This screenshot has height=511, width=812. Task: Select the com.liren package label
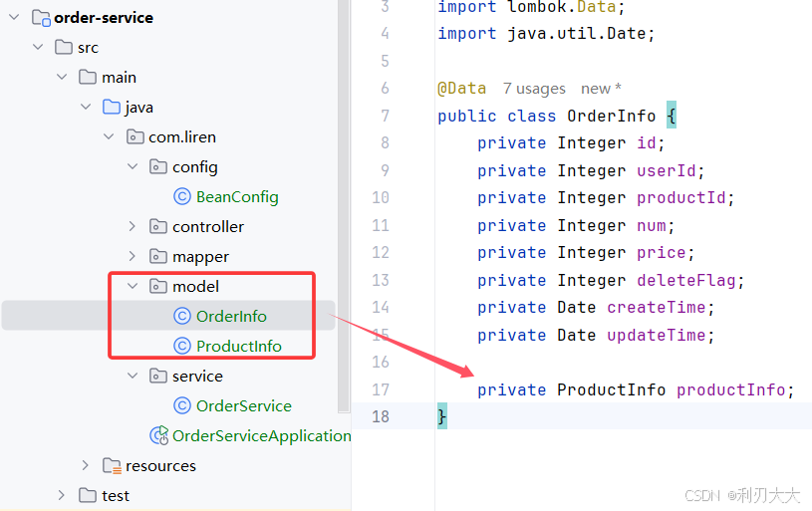[x=182, y=137]
